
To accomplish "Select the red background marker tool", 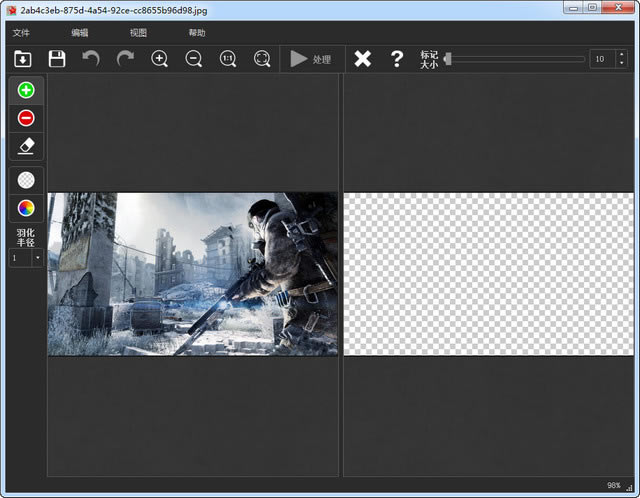I will [26, 118].
